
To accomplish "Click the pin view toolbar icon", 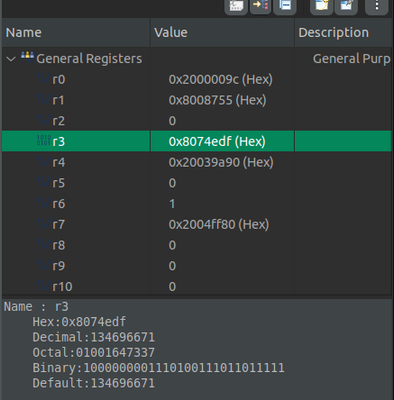I will tap(346, 6).
